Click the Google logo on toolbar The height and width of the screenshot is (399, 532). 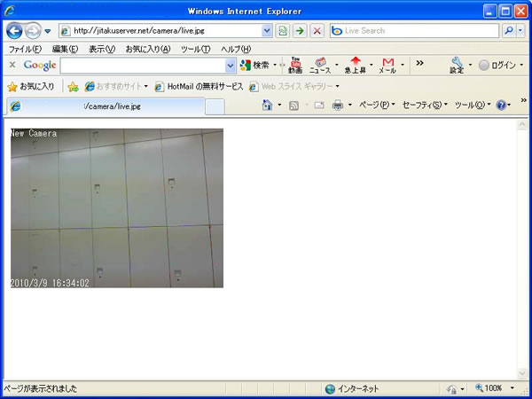[40, 65]
